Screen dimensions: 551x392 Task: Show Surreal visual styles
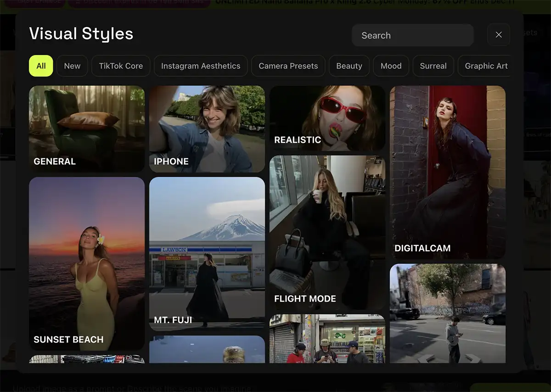[433, 66]
